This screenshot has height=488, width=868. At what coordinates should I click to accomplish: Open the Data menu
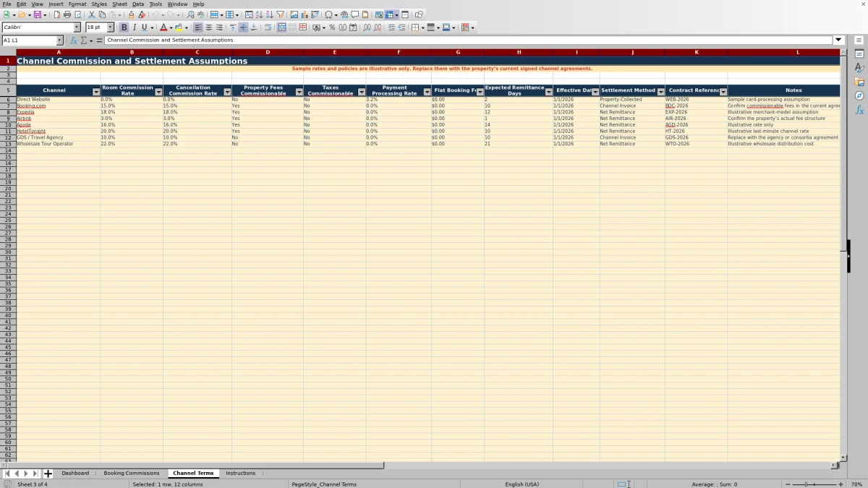[138, 4]
